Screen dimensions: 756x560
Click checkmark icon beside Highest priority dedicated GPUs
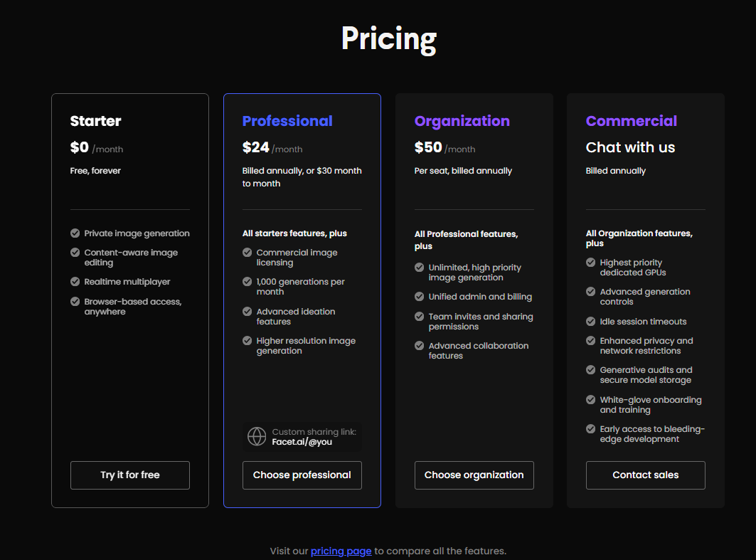pyautogui.click(x=590, y=263)
